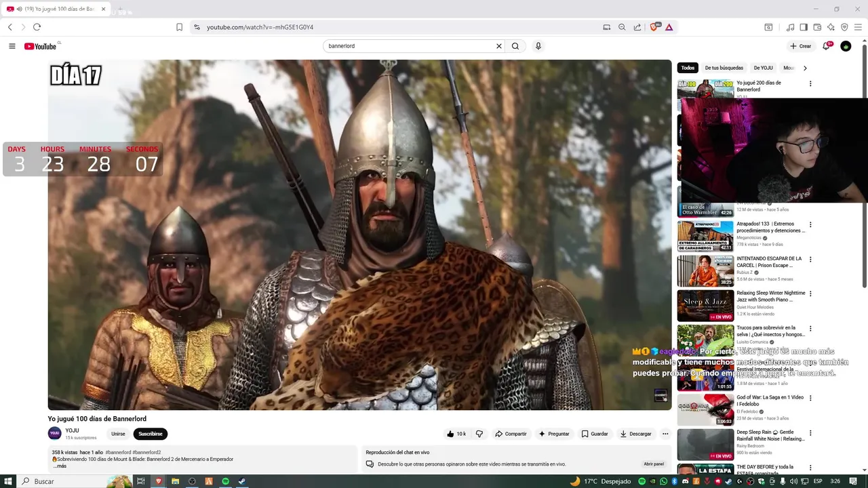Click the address bar URL
868x488 pixels.
pos(260,27)
